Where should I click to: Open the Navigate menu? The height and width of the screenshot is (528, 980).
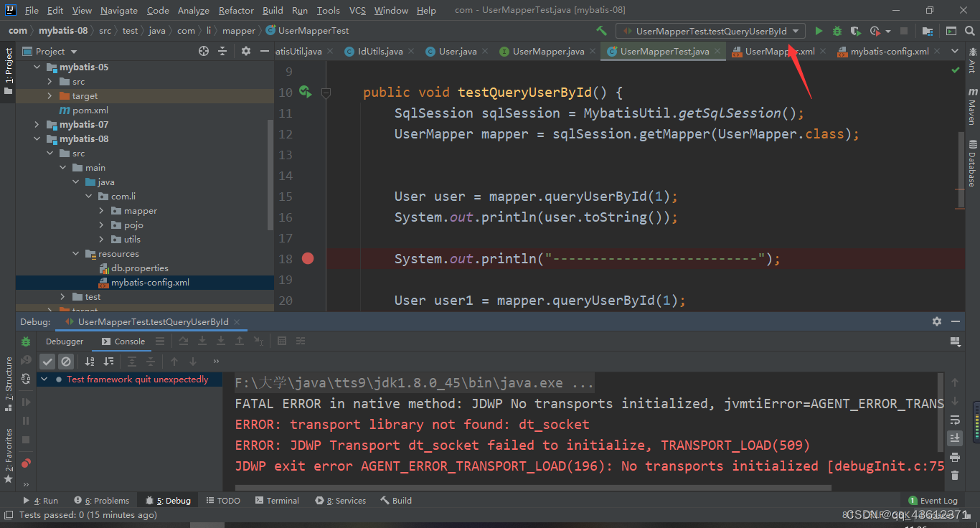pos(118,10)
